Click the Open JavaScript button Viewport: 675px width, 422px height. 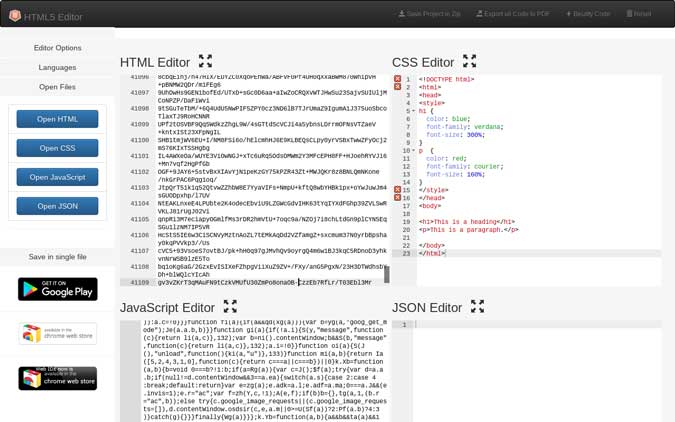pos(57,177)
